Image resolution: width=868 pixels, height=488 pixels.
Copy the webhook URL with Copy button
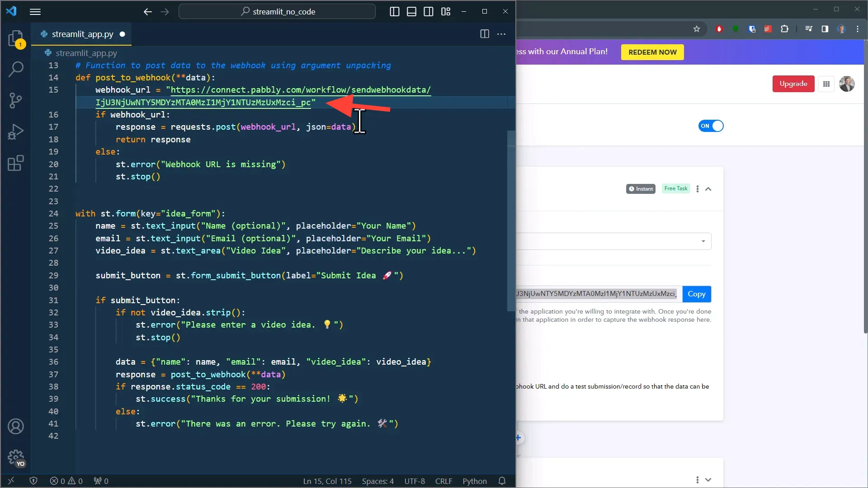click(x=697, y=294)
